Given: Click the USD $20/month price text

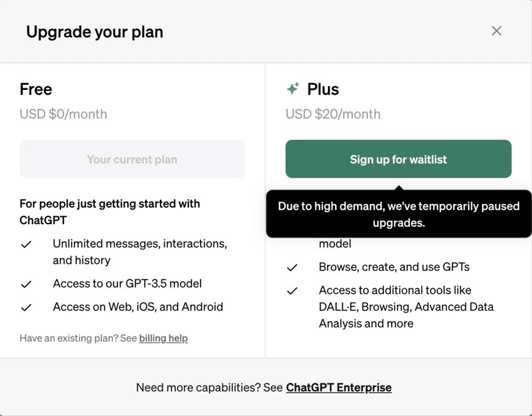Looking at the screenshot, I should (x=333, y=114).
